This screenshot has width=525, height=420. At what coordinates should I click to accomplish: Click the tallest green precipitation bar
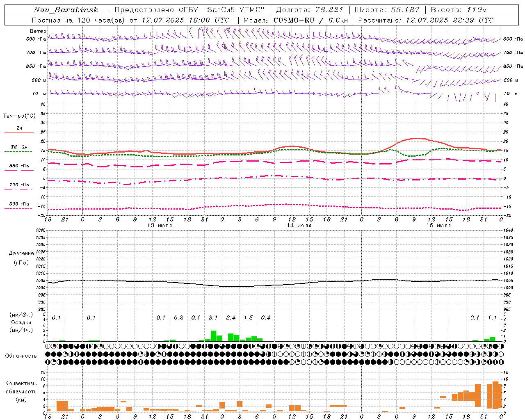[213, 336]
